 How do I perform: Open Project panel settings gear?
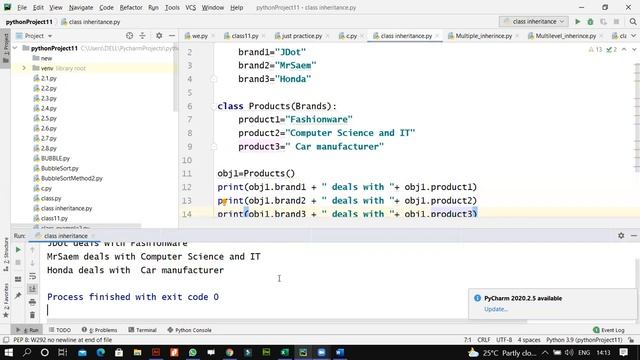(159, 36)
